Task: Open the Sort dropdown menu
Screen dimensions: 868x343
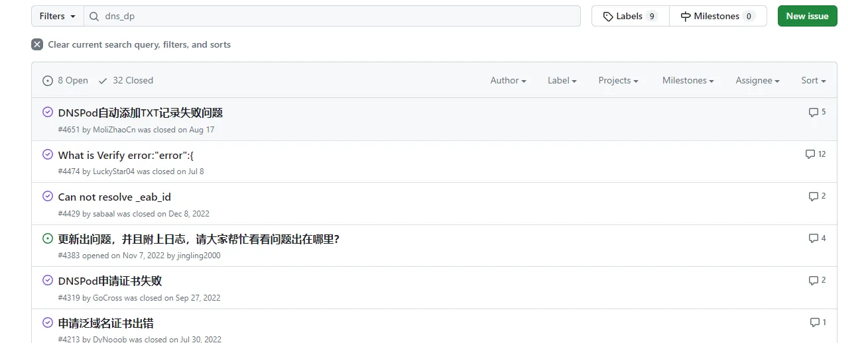Action: click(813, 80)
